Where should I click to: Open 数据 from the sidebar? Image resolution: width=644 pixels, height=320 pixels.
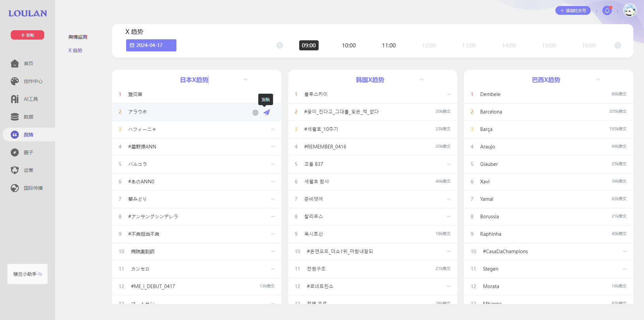(x=29, y=117)
